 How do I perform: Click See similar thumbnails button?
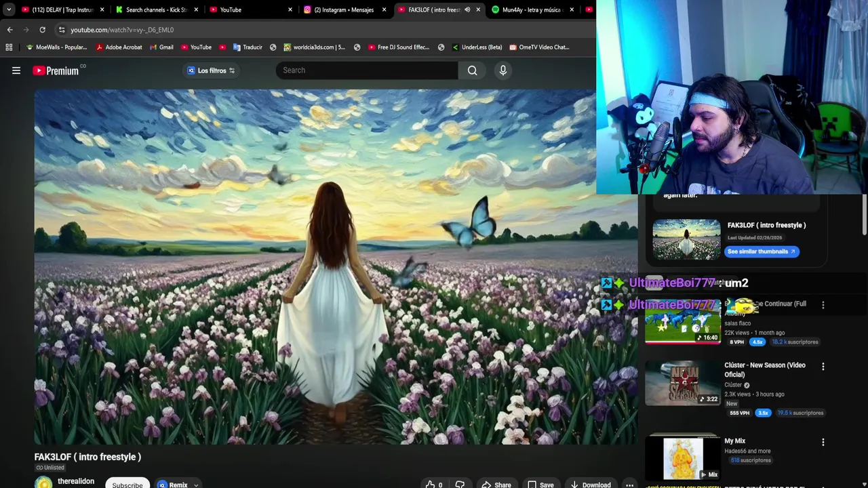coord(762,251)
